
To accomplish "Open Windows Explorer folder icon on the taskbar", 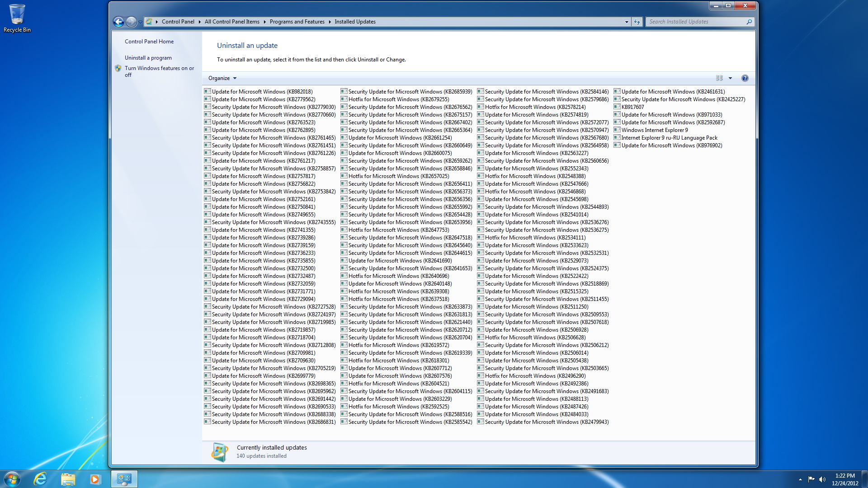I will point(68,479).
